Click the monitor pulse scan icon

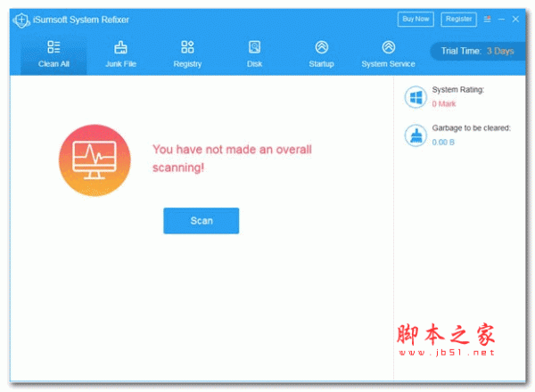pos(95,160)
